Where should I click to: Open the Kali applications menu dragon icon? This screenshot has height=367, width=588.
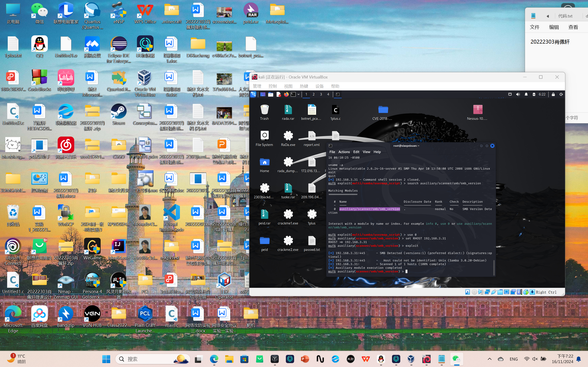click(x=253, y=94)
